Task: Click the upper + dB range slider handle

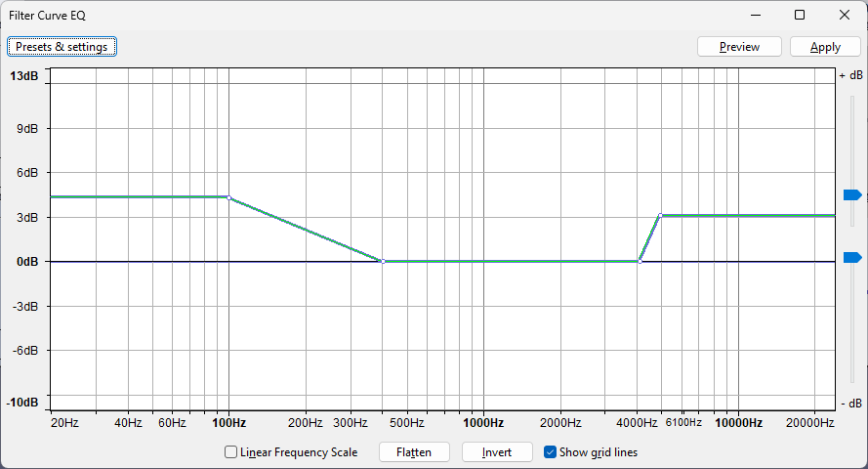Action: click(x=852, y=194)
